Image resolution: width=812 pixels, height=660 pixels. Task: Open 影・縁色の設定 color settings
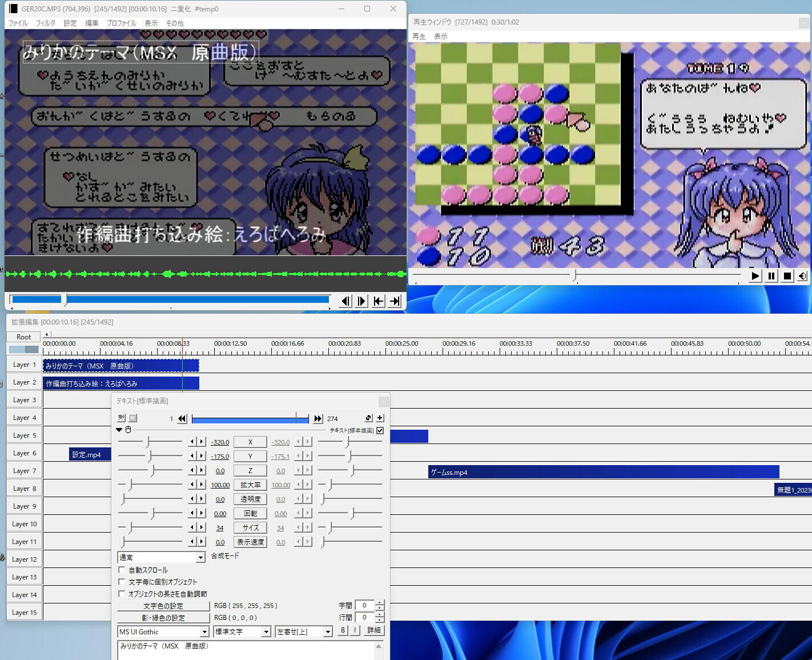(163, 618)
